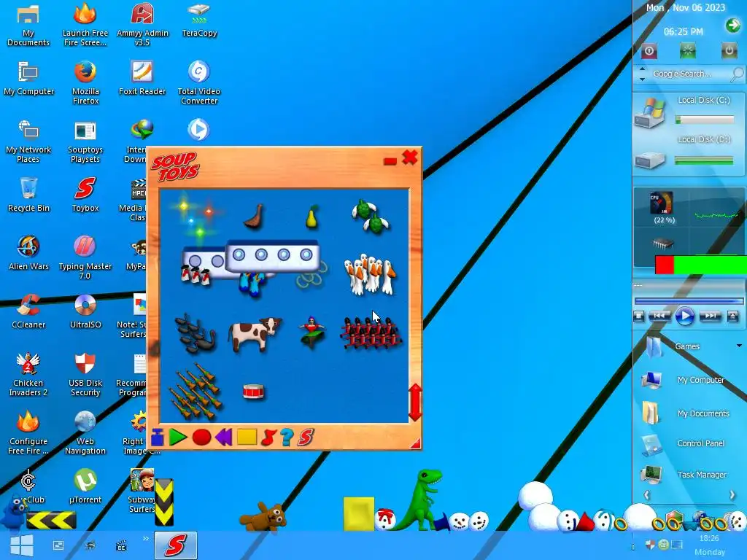Viewport: 747px width, 560px height.
Task: Click the search magnifier icon in sidebar
Action: pyautogui.click(x=737, y=74)
